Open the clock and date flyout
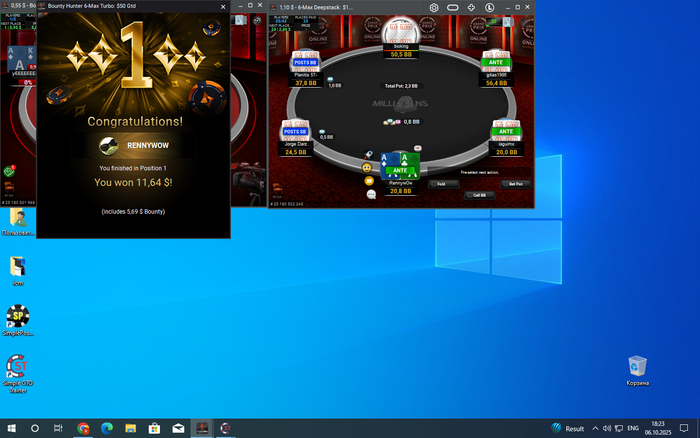Image resolution: width=700 pixels, height=438 pixels. 658,428
